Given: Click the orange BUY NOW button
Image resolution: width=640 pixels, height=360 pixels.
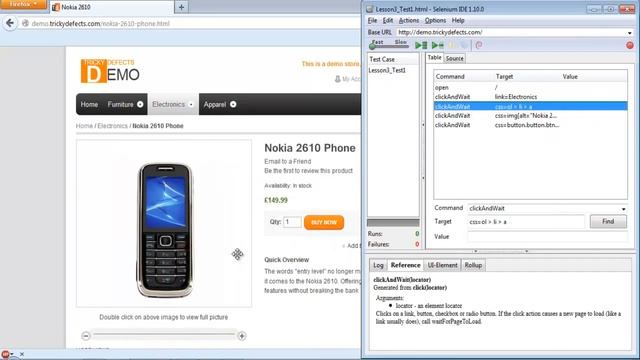Looking at the screenshot, I should [x=324, y=222].
